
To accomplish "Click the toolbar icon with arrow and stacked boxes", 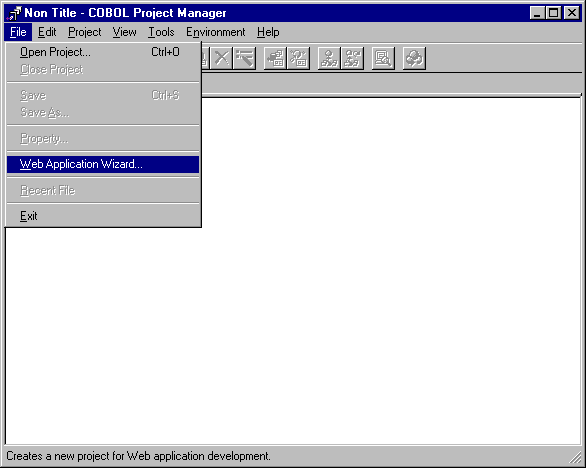I will (275, 58).
